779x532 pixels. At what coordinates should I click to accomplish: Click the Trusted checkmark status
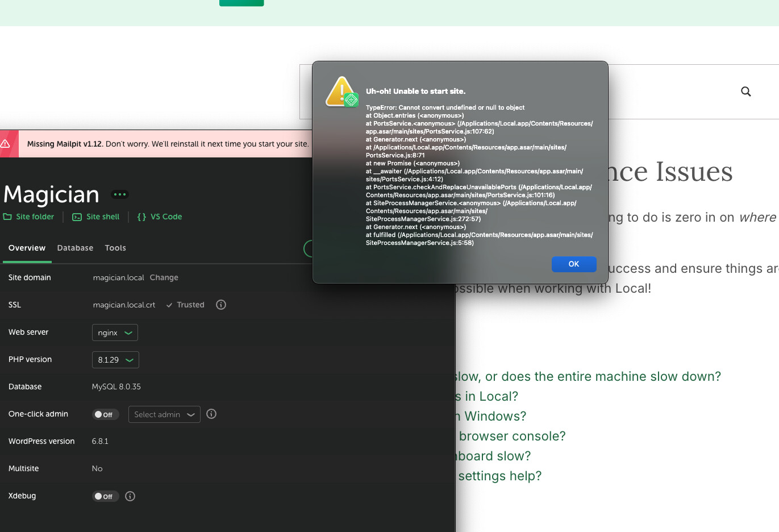pos(185,305)
